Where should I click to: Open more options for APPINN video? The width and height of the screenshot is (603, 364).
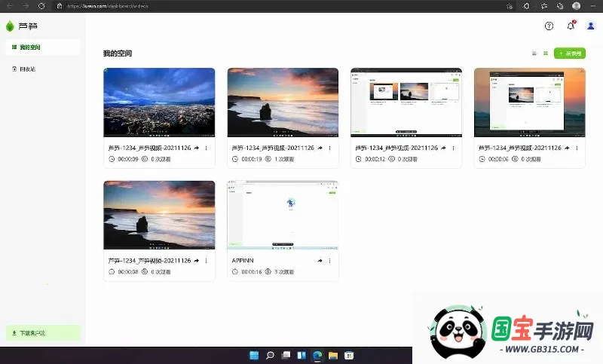tap(329, 261)
